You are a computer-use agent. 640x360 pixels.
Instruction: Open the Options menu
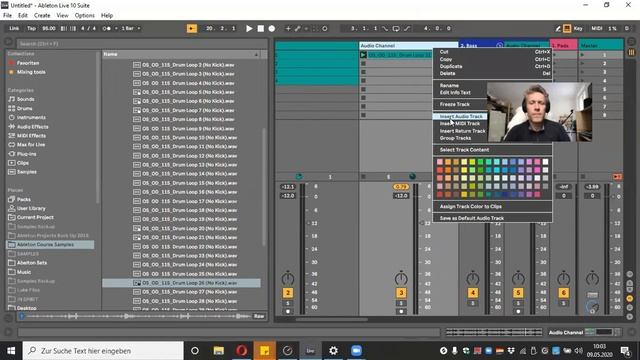84,16
